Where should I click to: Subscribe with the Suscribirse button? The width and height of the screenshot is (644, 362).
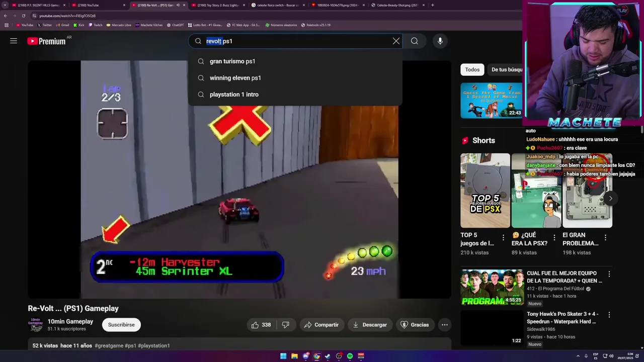click(x=121, y=325)
